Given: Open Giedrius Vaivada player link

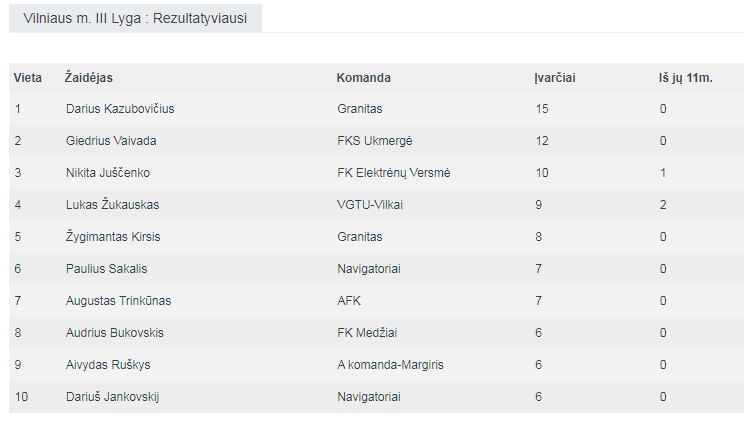Looking at the screenshot, I should [111, 141].
